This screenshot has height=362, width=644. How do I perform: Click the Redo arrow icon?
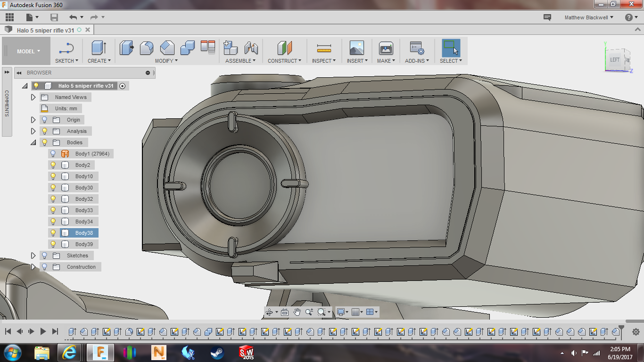pyautogui.click(x=94, y=17)
